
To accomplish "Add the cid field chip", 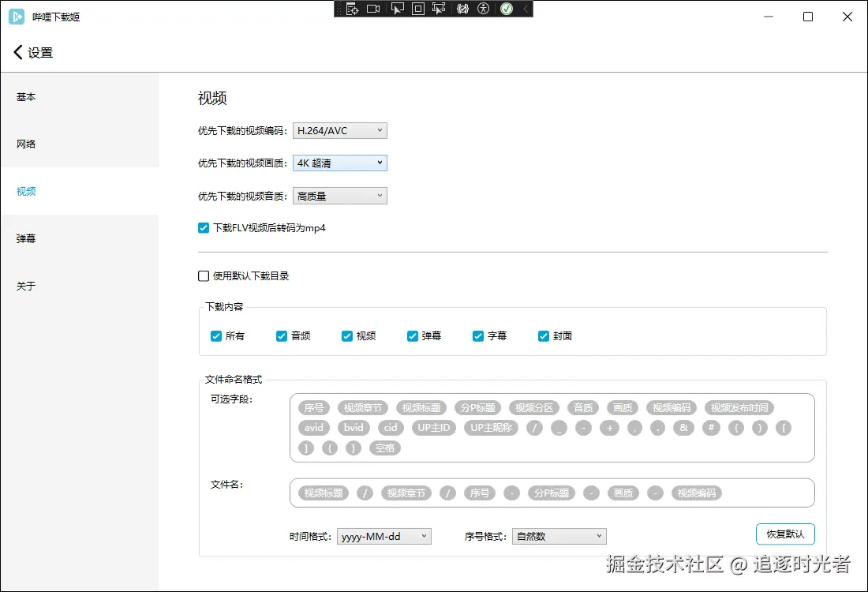I will tap(391, 428).
